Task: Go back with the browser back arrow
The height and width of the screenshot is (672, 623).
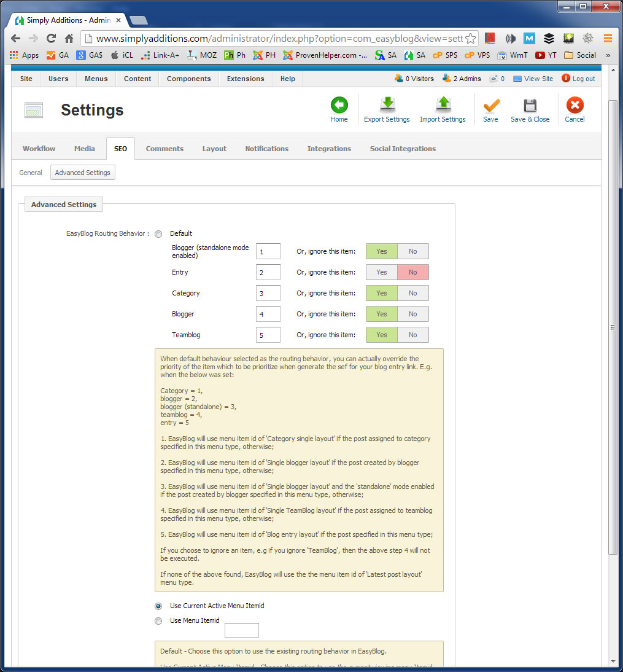Action: [15, 39]
